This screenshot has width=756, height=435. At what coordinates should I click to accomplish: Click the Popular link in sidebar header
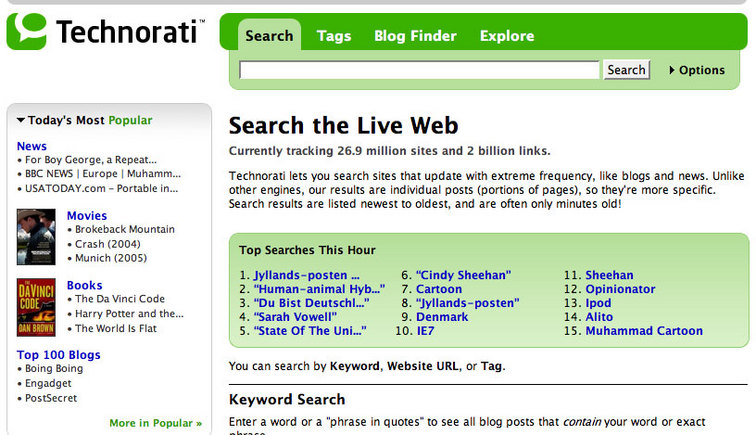tap(130, 120)
